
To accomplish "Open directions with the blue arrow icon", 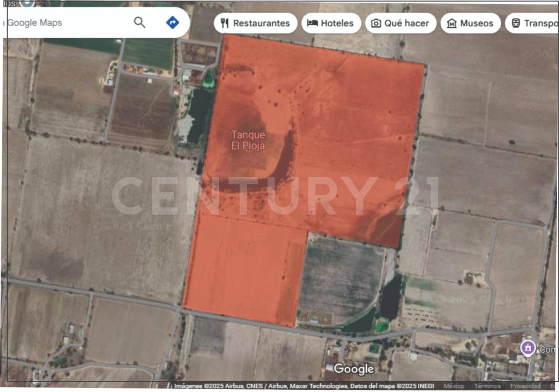I will 172,22.
